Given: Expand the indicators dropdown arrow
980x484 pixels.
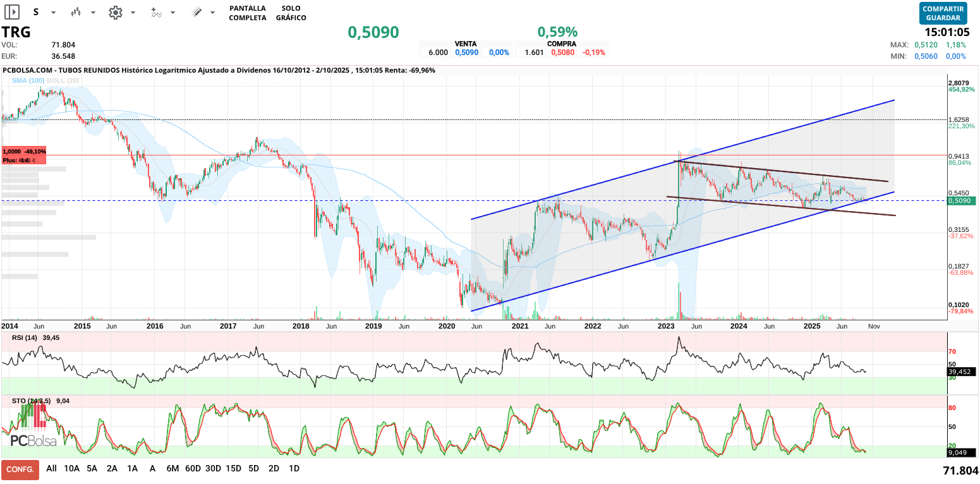Looking at the screenshot, I should [x=172, y=13].
